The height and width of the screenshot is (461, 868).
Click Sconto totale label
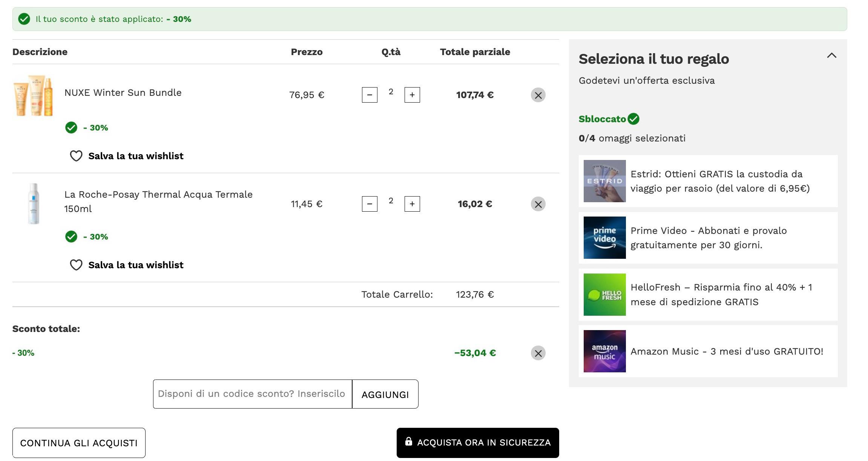[x=46, y=329]
